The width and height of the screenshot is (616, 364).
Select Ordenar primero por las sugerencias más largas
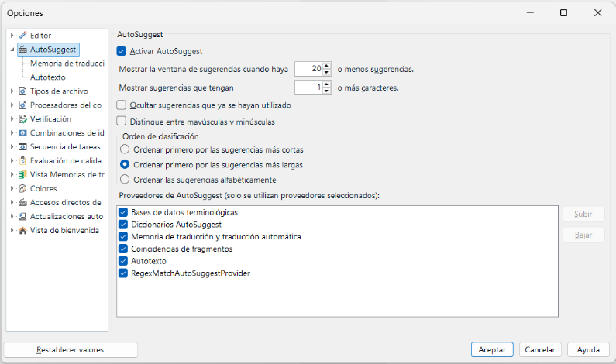pos(125,164)
